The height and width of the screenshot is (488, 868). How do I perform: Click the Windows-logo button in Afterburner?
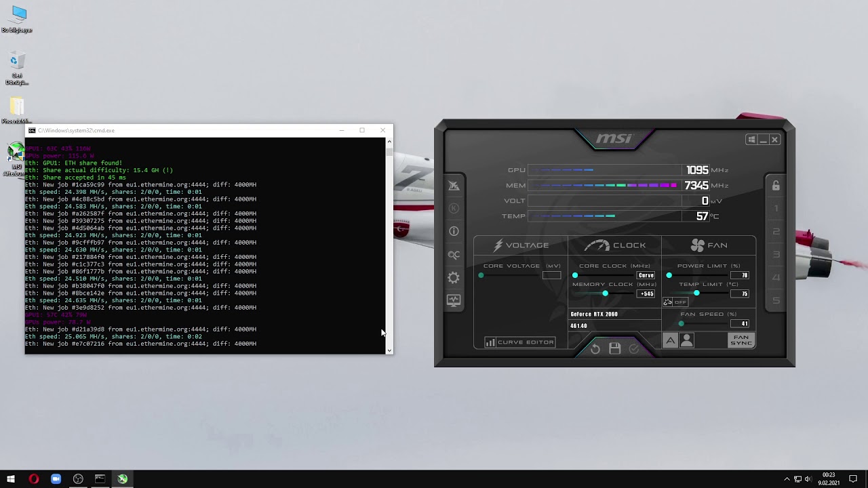tap(751, 140)
